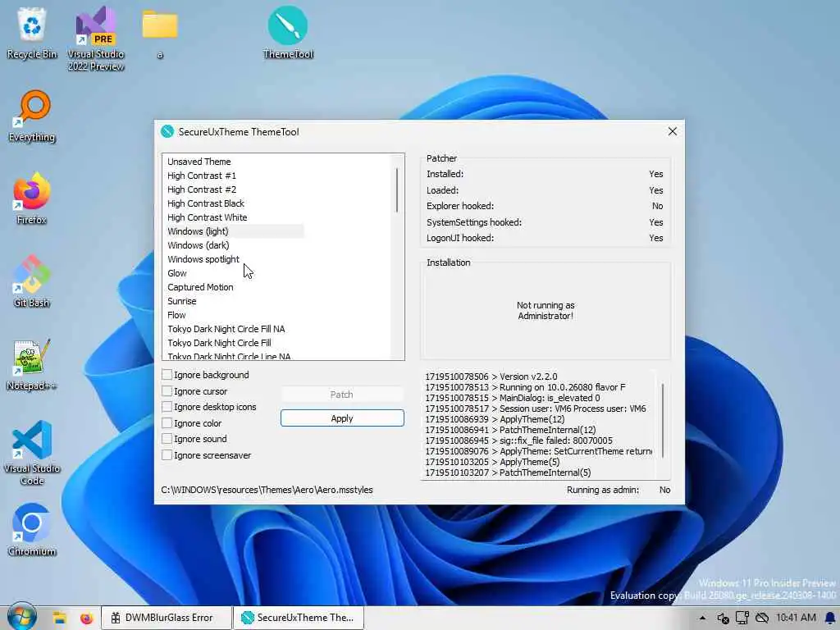Image resolution: width=840 pixels, height=630 pixels.
Task: Enable Ignore screensaver checkbox
Action: pos(167,454)
